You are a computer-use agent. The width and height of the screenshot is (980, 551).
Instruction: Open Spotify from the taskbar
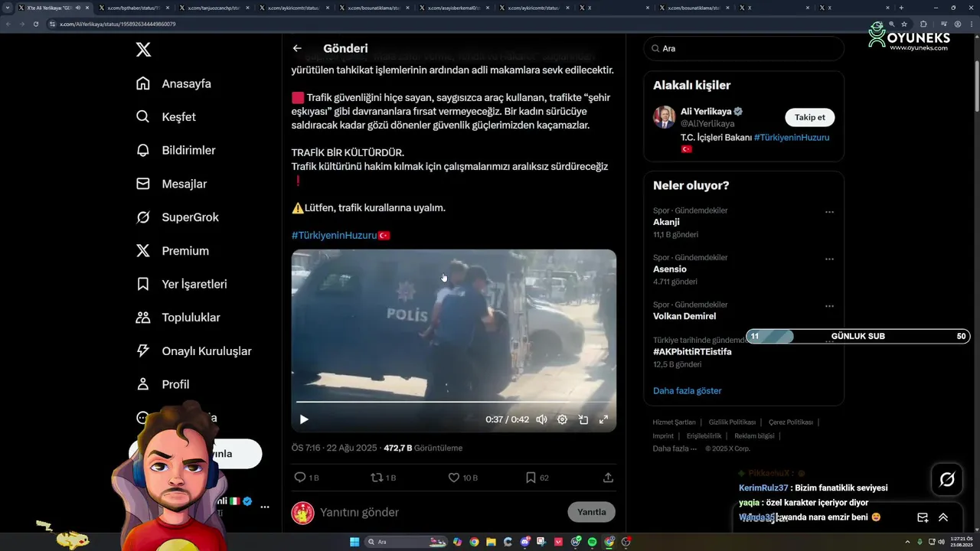click(592, 542)
